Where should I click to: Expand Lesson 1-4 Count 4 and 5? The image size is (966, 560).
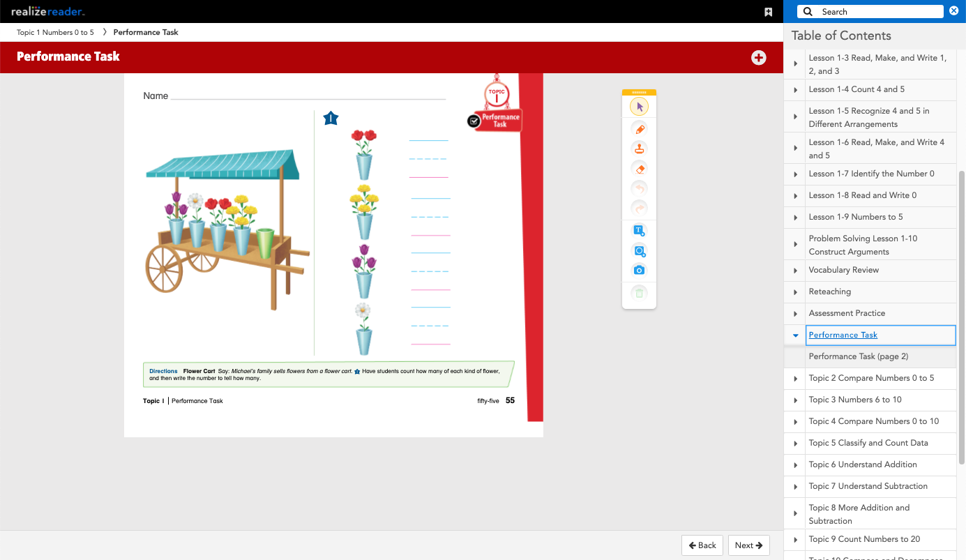point(795,90)
